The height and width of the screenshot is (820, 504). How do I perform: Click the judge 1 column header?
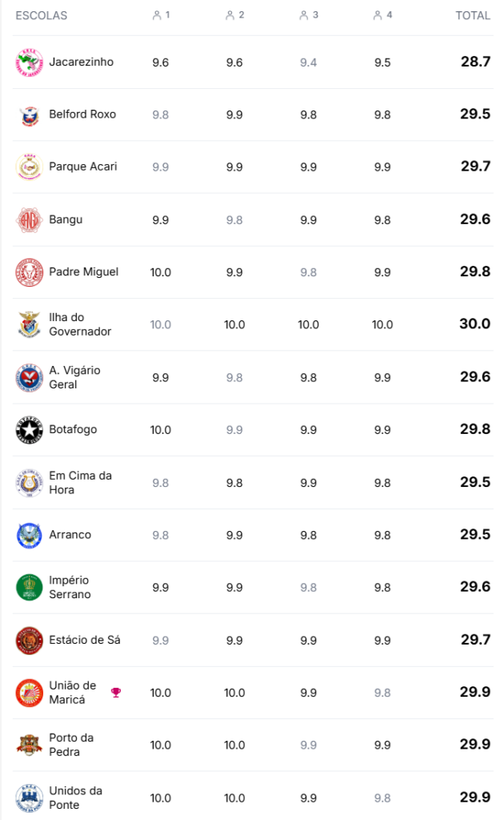point(161,15)
